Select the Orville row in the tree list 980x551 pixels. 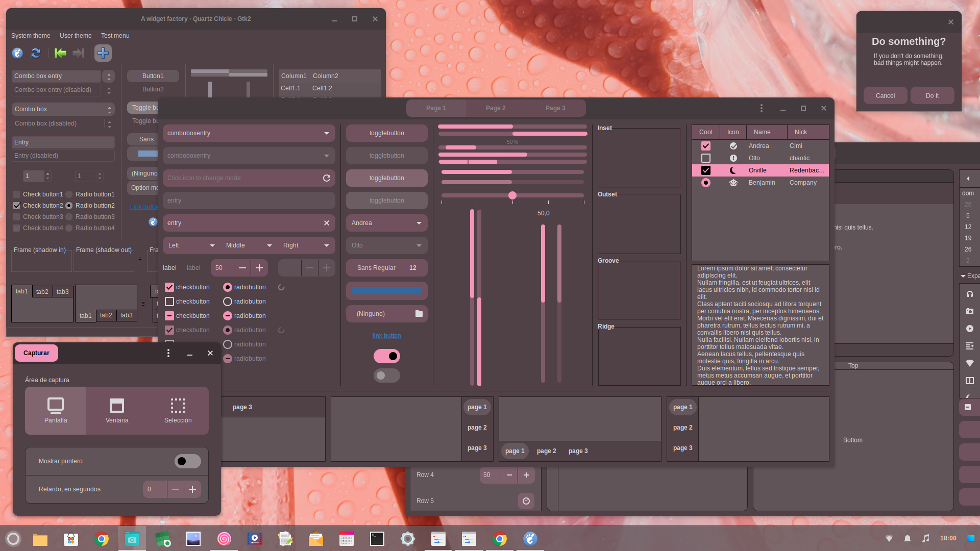(x=760, y=170)
